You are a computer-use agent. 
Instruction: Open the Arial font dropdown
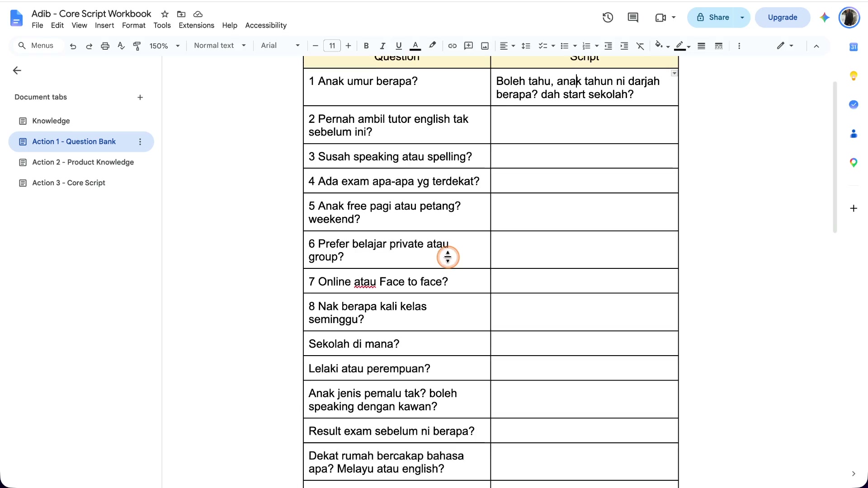(x=280, y=46)
